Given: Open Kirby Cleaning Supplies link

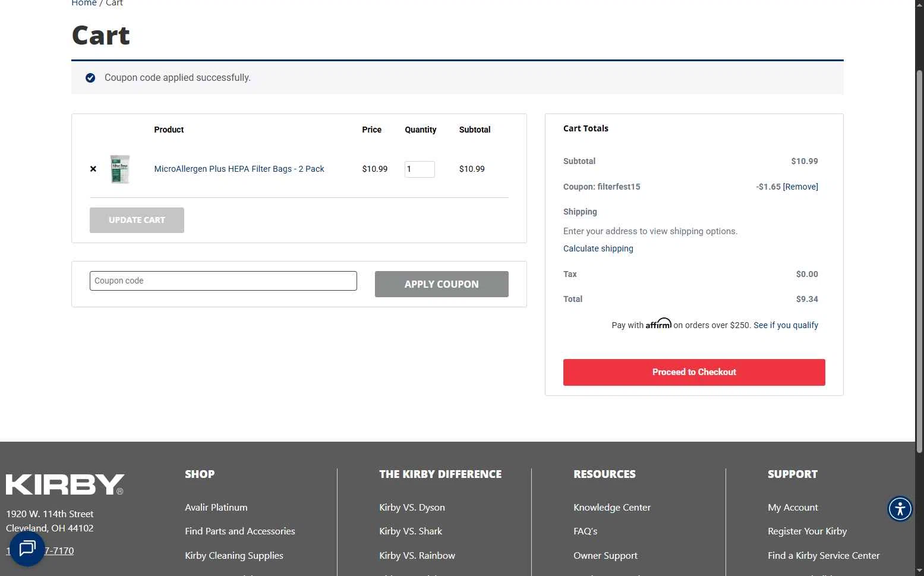Looking at the screenshot, I should pyautogui.click(x=234, y=555).
